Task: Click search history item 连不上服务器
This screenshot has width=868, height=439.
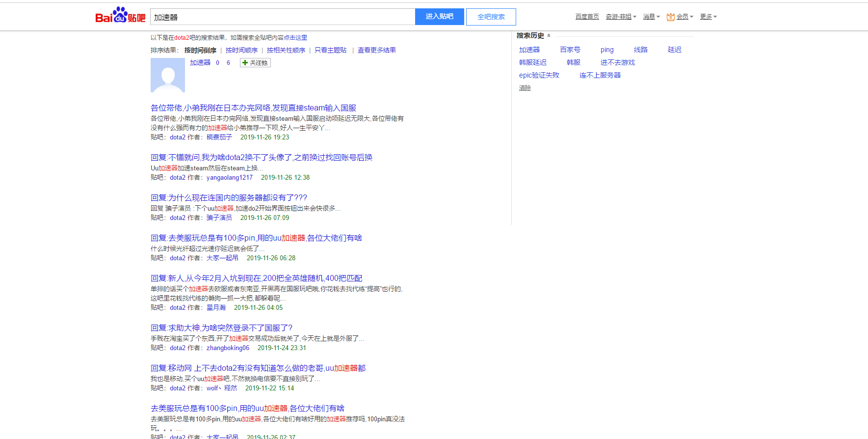Action: click(600, 75)
